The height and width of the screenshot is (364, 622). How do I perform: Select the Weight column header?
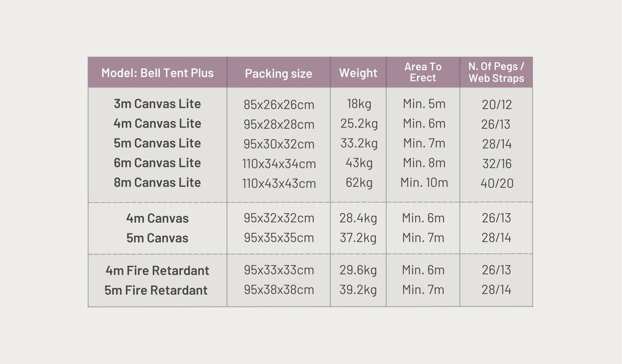(x=358, y=73)
